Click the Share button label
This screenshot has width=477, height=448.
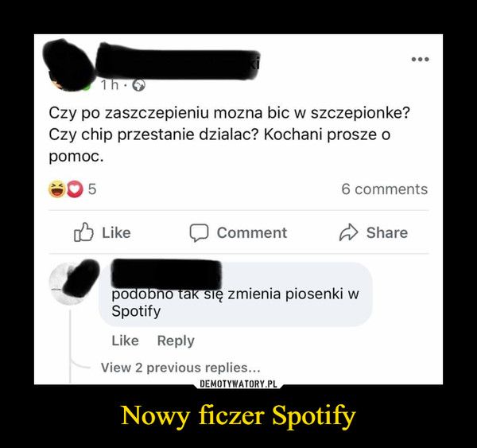tap(387, 232)
